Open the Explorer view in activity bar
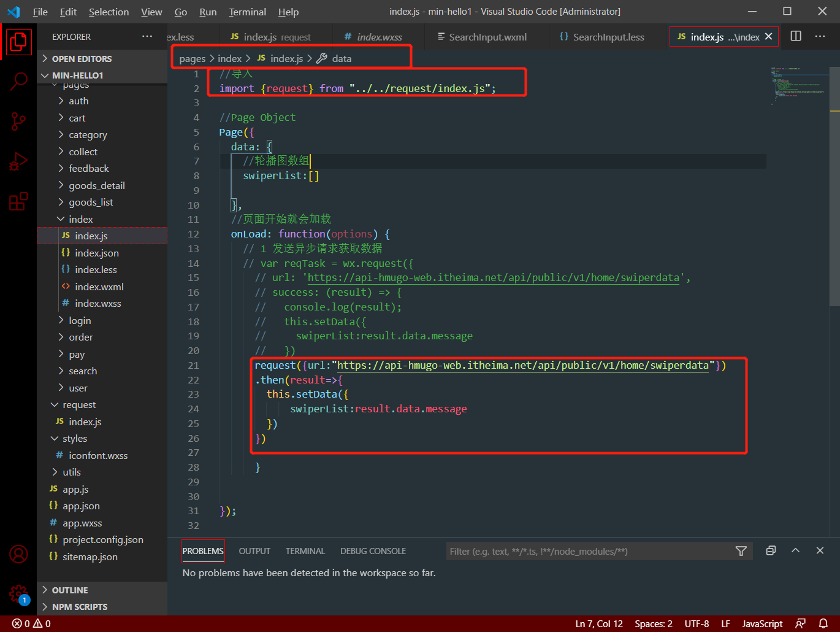The width and height of the screenshot is (840, 632). (x=18, y=42)
